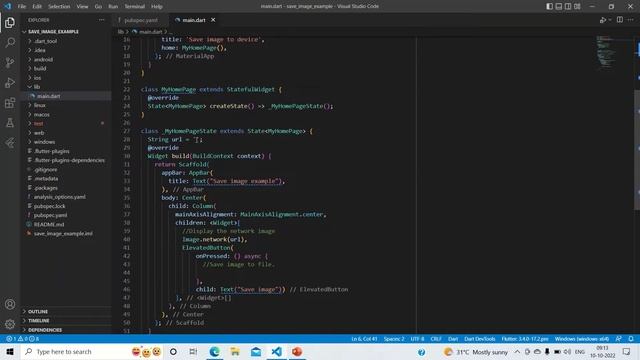640x360 pixels.
Task: Open the Extensions view
Action: (x=10, y=102)
